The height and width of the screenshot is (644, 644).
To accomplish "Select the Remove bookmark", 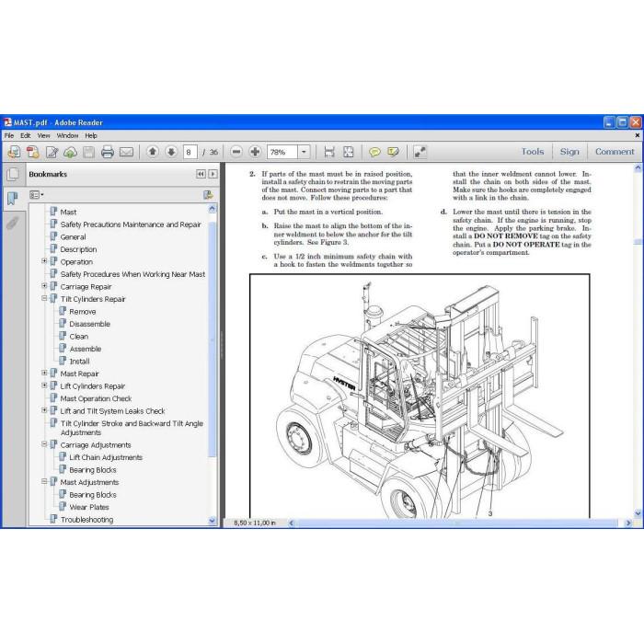I will (83, 312).
